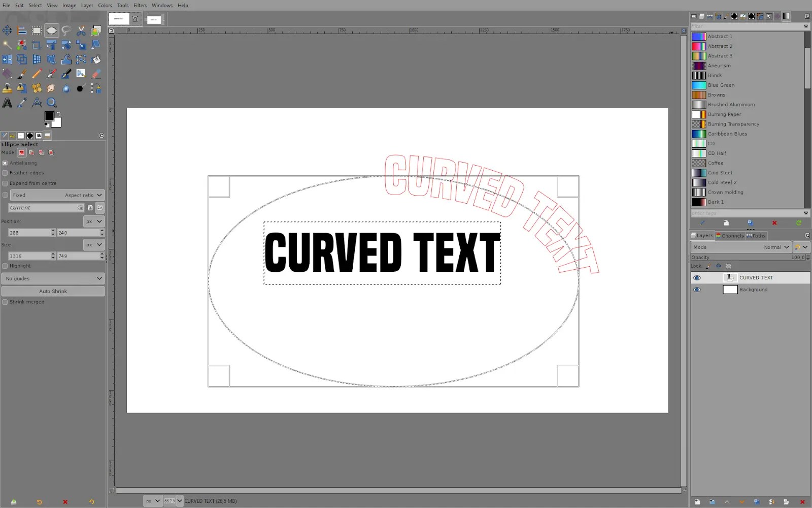Select the Move tool
812x508 pixels.
pos(7,30)
